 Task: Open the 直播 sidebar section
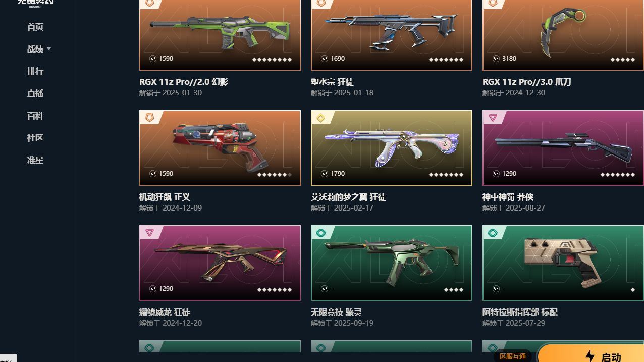pos(35,93)
